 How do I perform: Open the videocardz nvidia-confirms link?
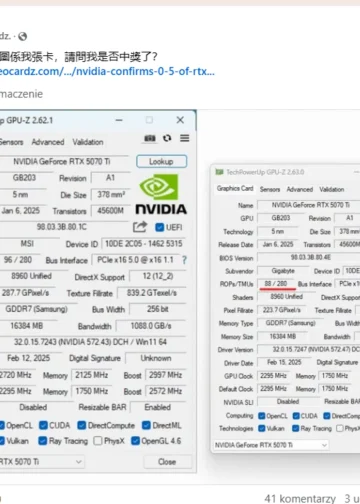tap(107, 71)
